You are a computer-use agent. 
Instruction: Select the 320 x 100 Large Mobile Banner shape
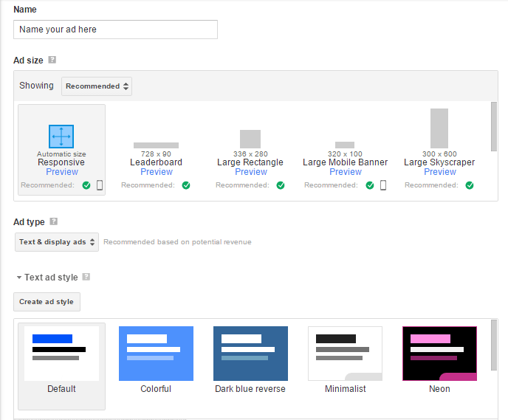coord(345,145)
